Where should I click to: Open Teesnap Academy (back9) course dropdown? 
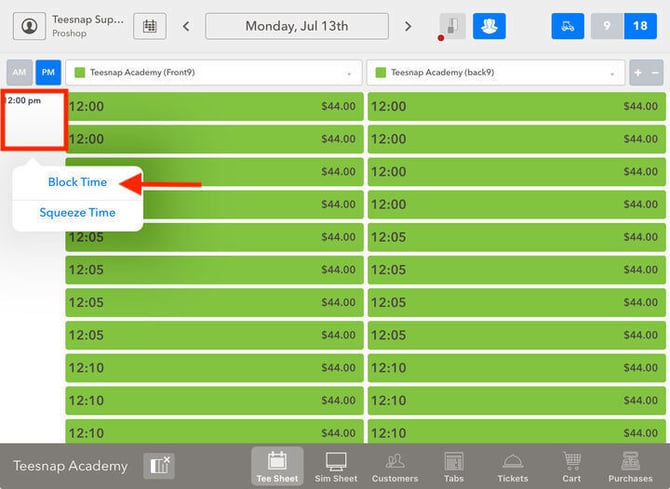coord(496,73)
